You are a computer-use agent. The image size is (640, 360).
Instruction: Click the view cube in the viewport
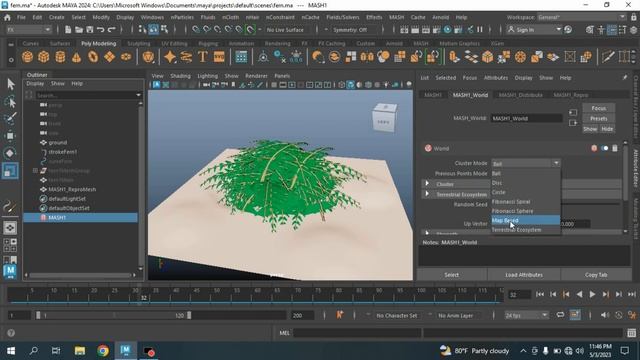(384, 118)
